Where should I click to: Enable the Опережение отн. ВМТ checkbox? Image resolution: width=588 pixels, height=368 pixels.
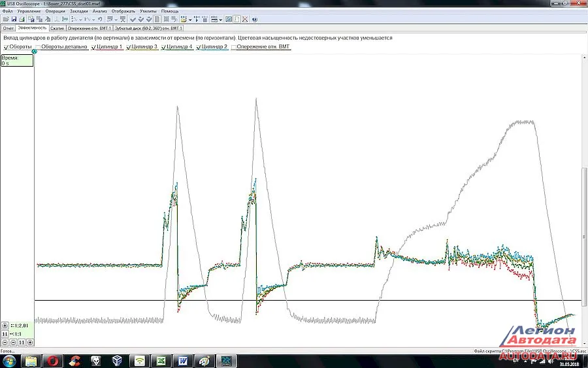(234, 47)
